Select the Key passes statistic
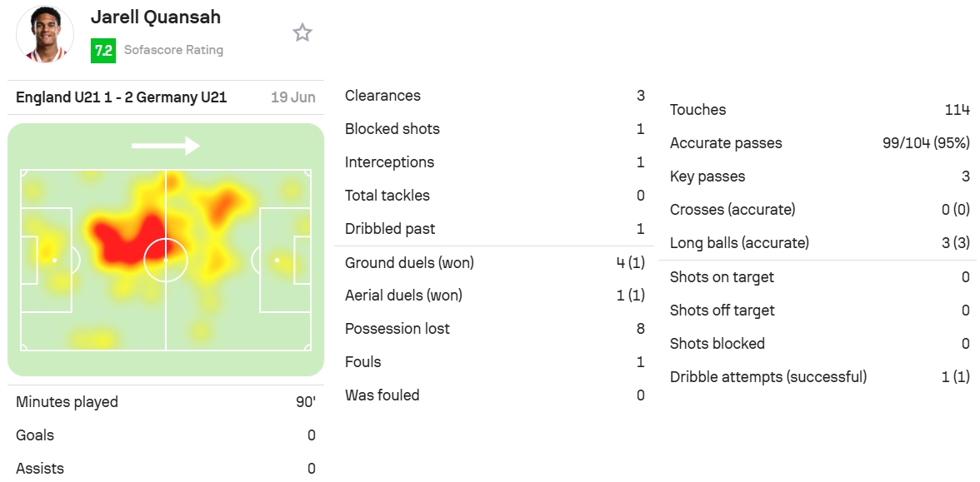The image size is (980, 482). (x=818, y=176)
